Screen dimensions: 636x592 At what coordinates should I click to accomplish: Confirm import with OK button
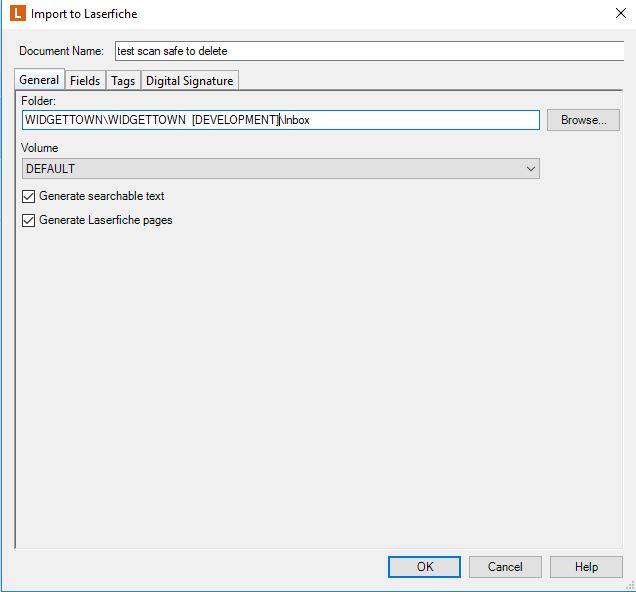(424, 566)
